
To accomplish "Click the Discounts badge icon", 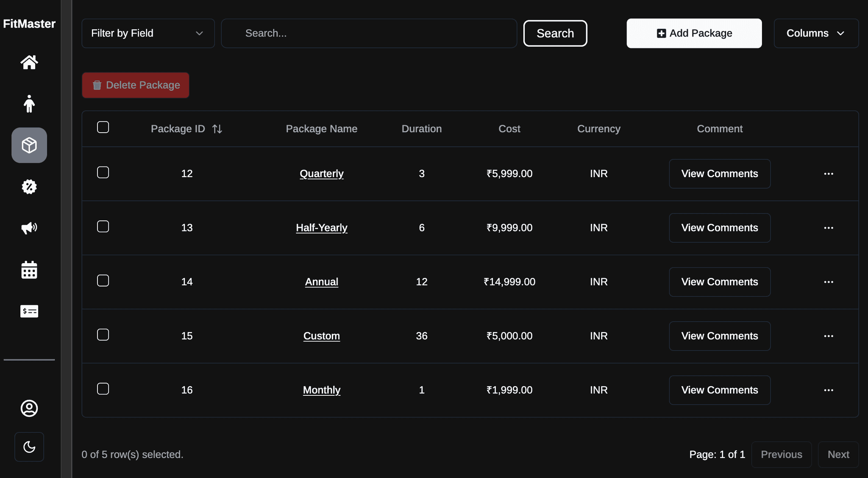I will 29,186.
